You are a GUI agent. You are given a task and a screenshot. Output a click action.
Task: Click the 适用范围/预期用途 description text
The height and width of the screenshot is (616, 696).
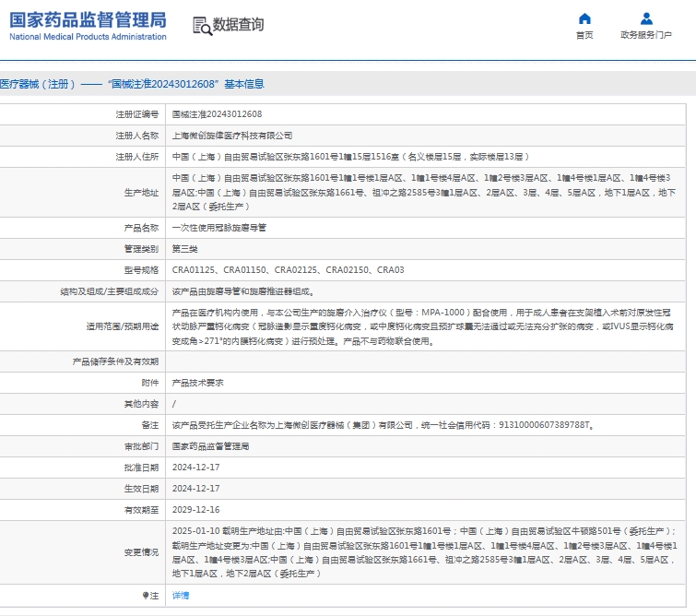pyautogui.click(x=422, y=326)
